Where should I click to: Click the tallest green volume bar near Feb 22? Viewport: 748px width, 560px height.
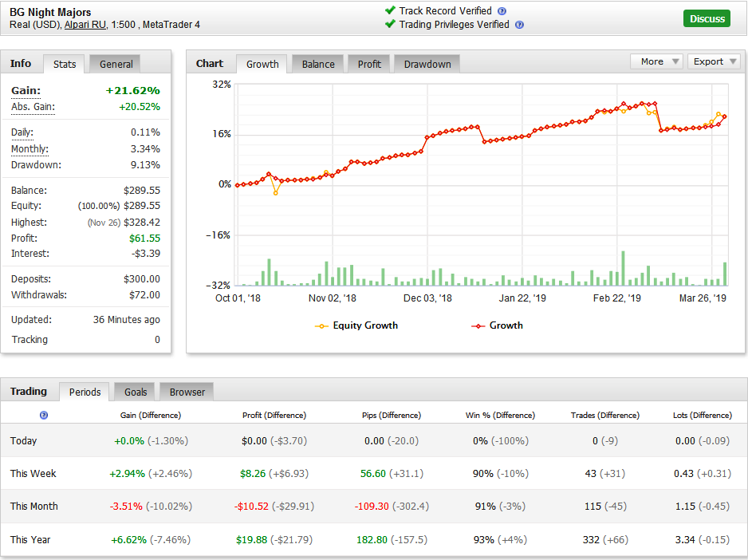pyautogui.click(x=623, y=268)
